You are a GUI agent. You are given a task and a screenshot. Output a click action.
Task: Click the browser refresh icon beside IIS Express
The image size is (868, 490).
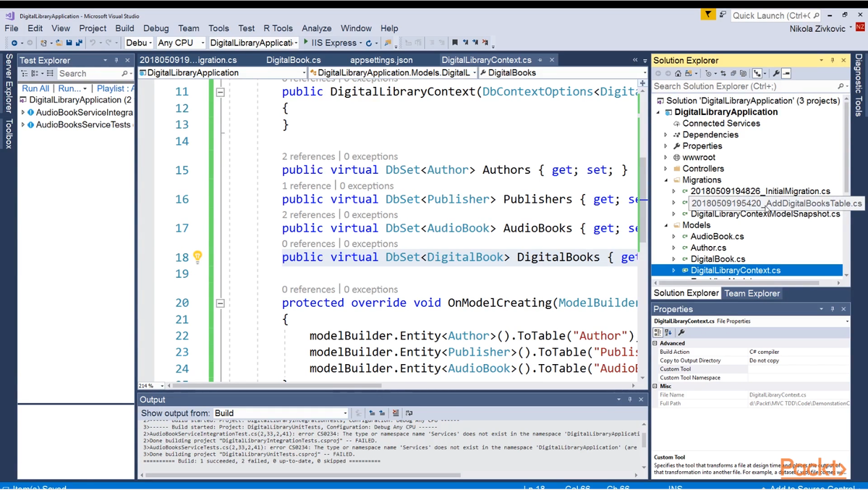point(368,43)
